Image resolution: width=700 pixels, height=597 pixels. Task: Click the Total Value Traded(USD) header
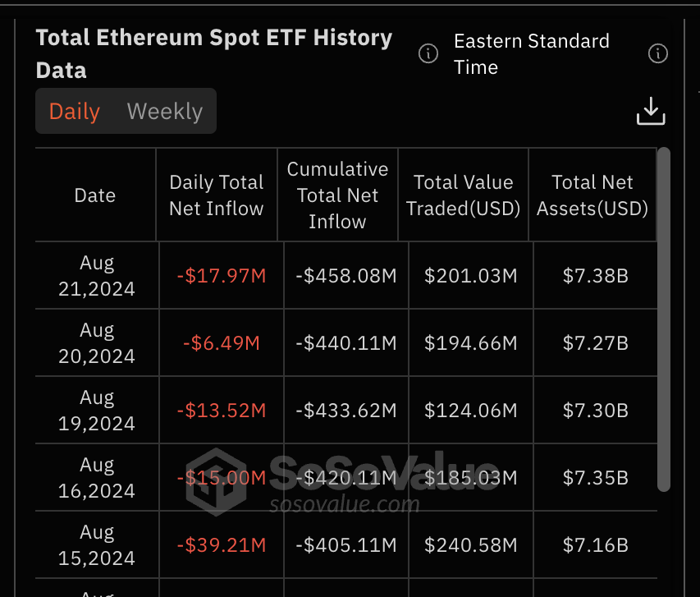click(464, 195)
